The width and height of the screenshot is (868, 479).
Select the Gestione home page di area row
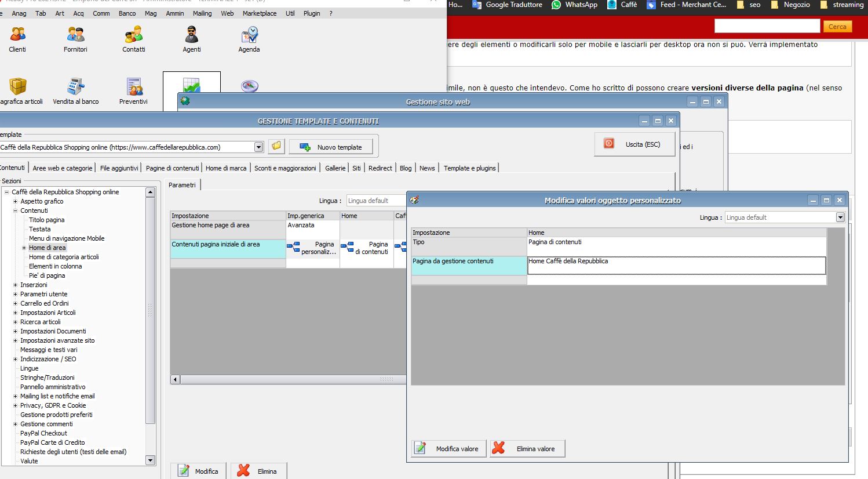(228, 230)
